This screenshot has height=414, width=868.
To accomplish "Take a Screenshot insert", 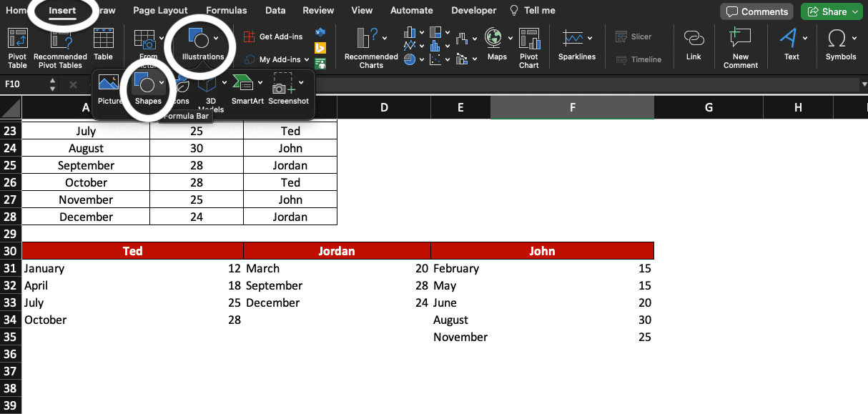I will (288, 89).
